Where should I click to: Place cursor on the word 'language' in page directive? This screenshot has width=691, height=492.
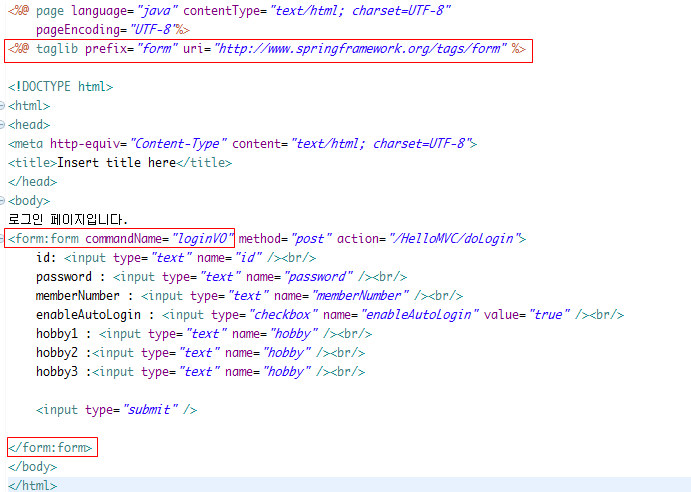99,11
